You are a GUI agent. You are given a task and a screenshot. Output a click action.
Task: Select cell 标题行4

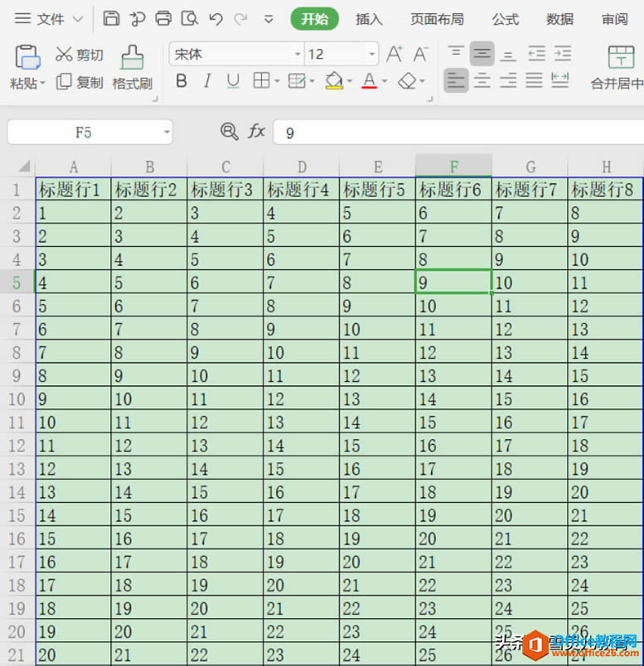[302, 190]
